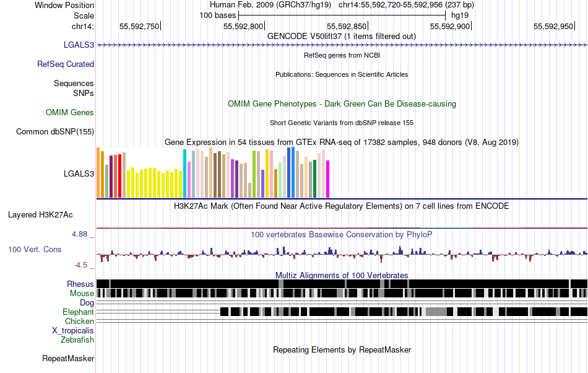Viewport: 588px width, 373px height.
Task: Click the 100 bases scale bar
Action: (342, 15)
